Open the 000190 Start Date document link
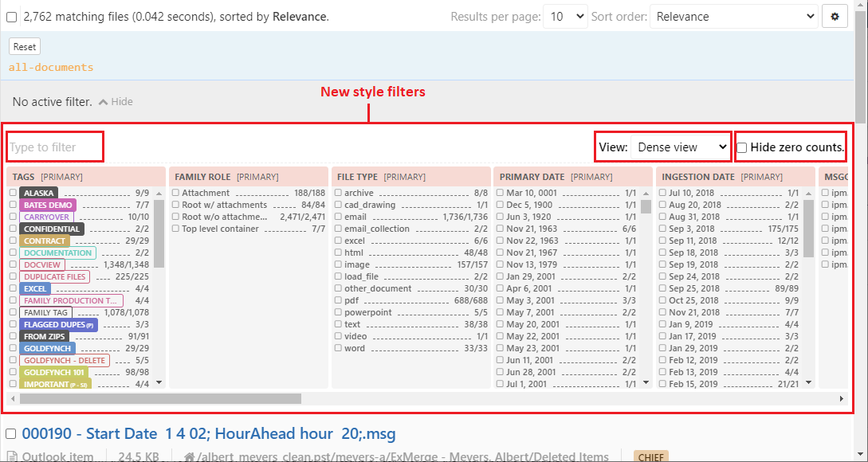Screen dimensions: 868x462 click(208, 434)
